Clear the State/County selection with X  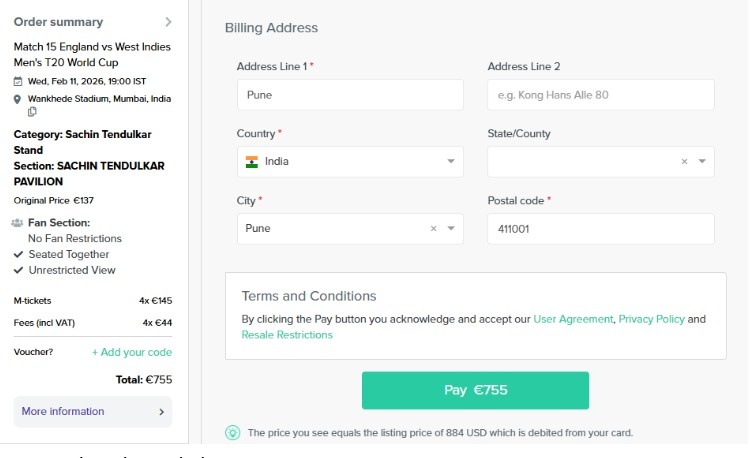tap(684, 161)
